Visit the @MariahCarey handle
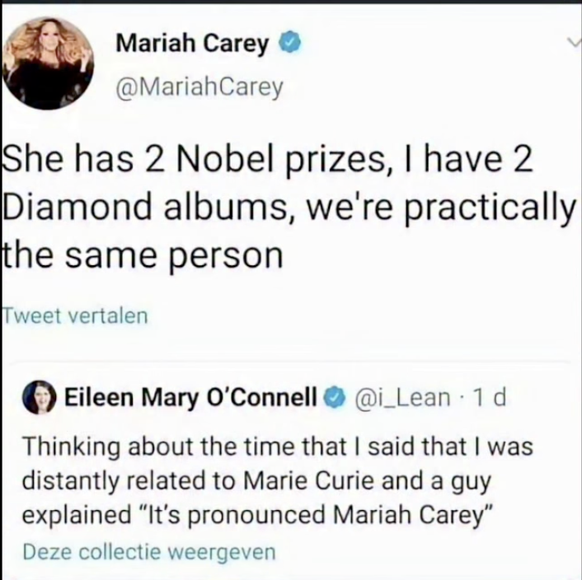This screenshot has height=580, width=582. pyautogui.click(x=199, y=88)
